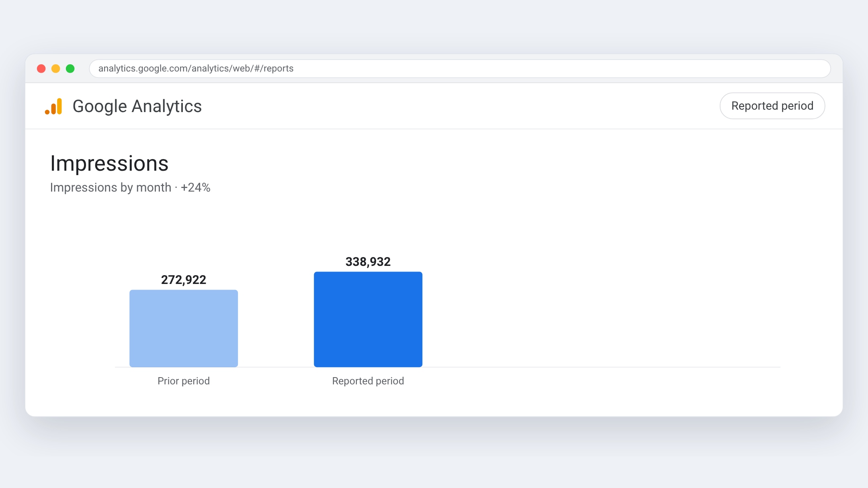Click the Google Analytics title text
Screen dimensions: 868x488
pos(137,106)
